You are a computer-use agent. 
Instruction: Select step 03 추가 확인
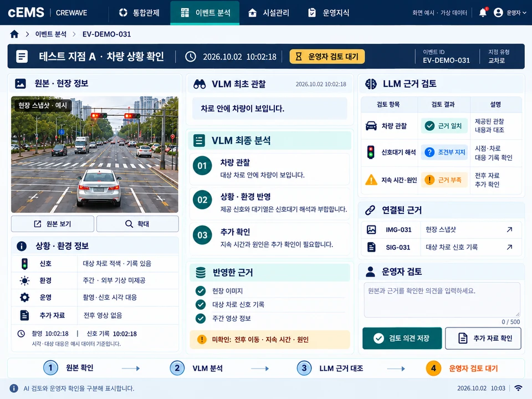pyautogui.click(x=269, y=238)
